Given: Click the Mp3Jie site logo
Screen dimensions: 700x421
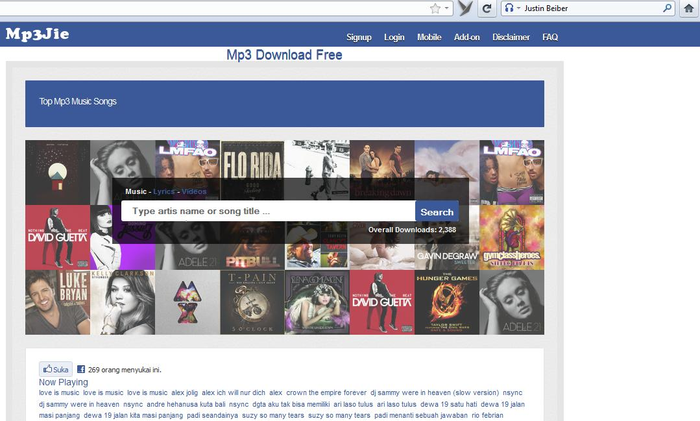Looking at the screenshot, I should (x=38, y=34).
